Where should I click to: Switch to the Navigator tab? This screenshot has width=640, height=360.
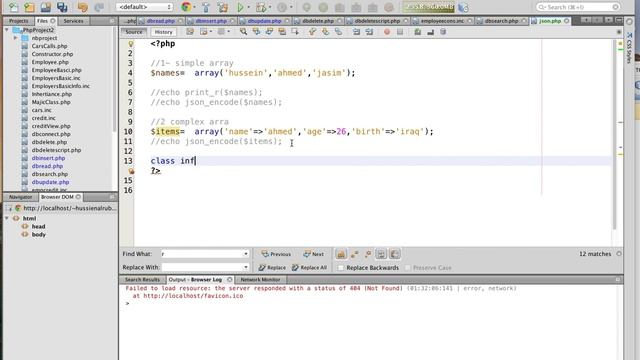tap(20, 197)
